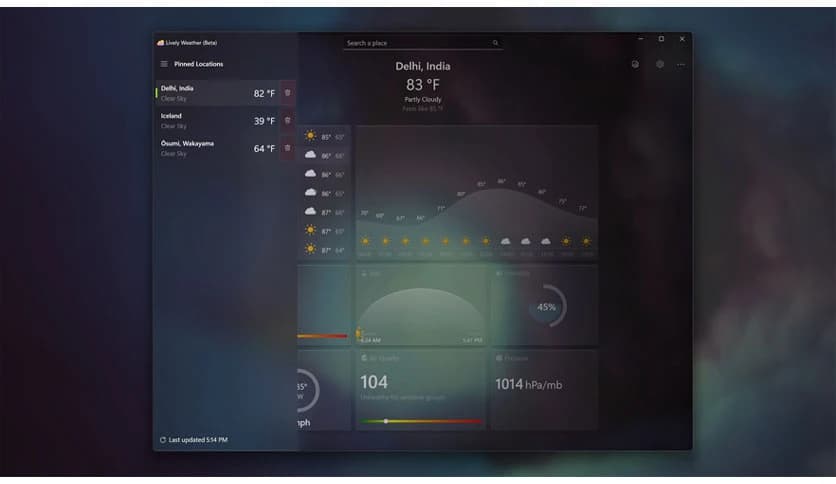Click the 82 °F value for Delhi
The height and width of the screenshot is (484, 836).
tap(264, 93)
